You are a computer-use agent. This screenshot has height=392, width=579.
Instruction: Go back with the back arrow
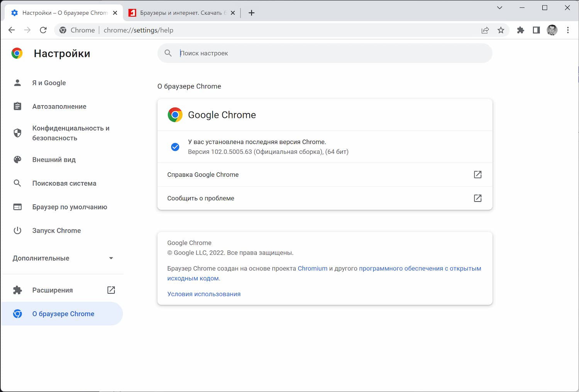(12, 30)
